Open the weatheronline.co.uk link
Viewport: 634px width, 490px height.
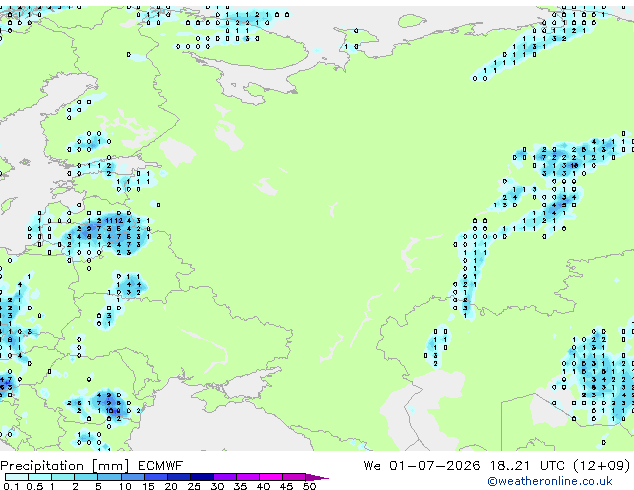(x=550, y=481)
